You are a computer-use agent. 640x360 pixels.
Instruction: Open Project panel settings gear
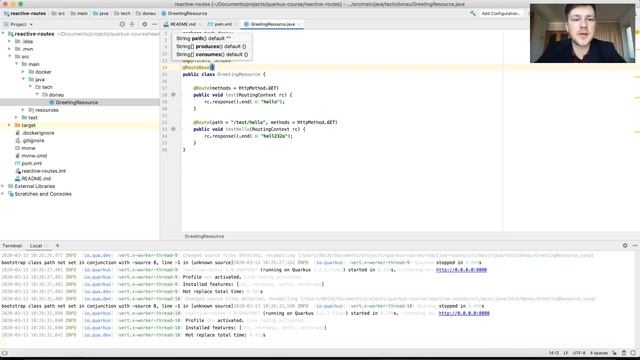[x=144, y=24]
